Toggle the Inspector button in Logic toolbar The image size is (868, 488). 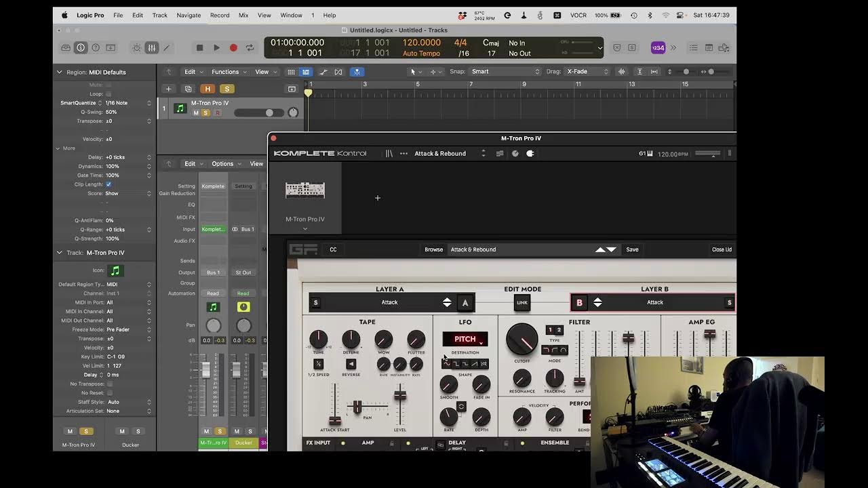[81, 47]
